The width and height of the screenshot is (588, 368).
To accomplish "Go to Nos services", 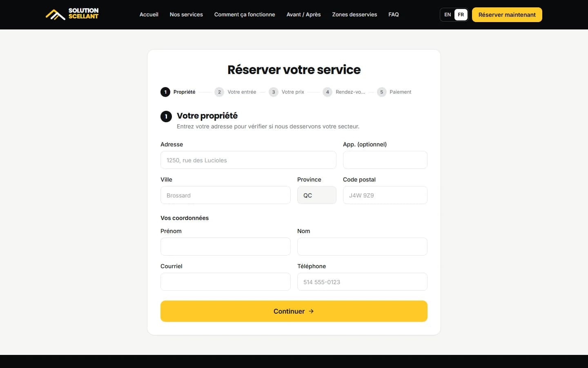I will point(186,14).
